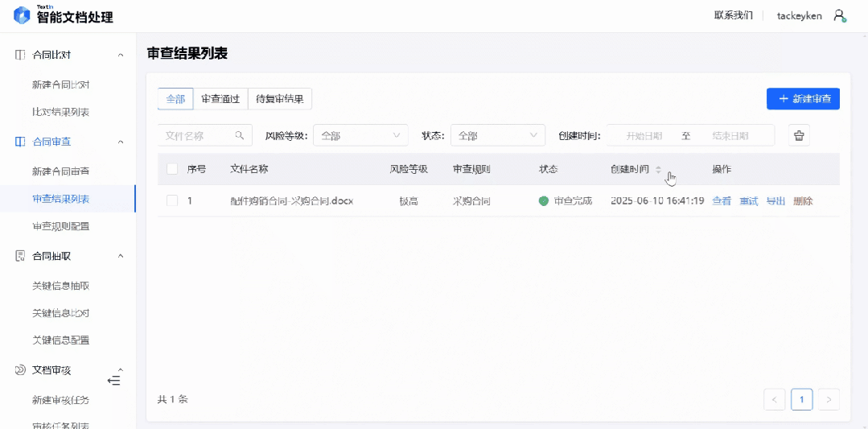Click the 新建审查 button

(x=803, y=99)
